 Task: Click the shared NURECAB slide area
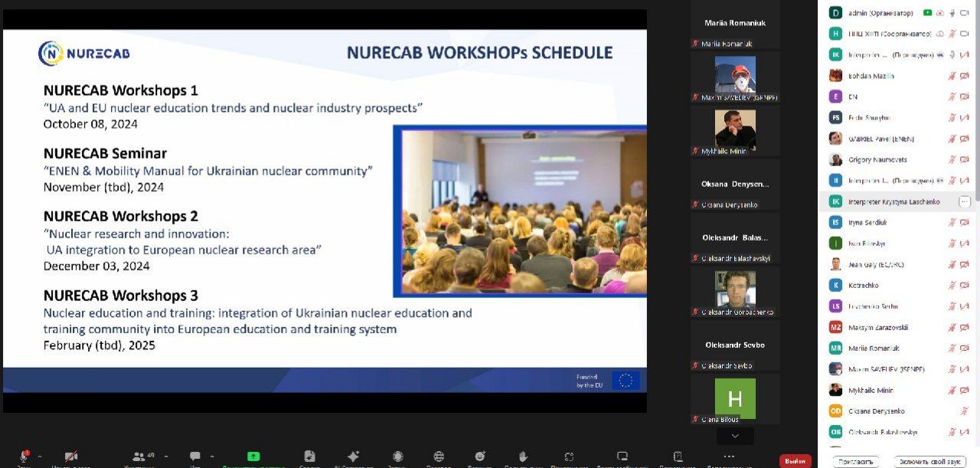(x=325, y=211)
